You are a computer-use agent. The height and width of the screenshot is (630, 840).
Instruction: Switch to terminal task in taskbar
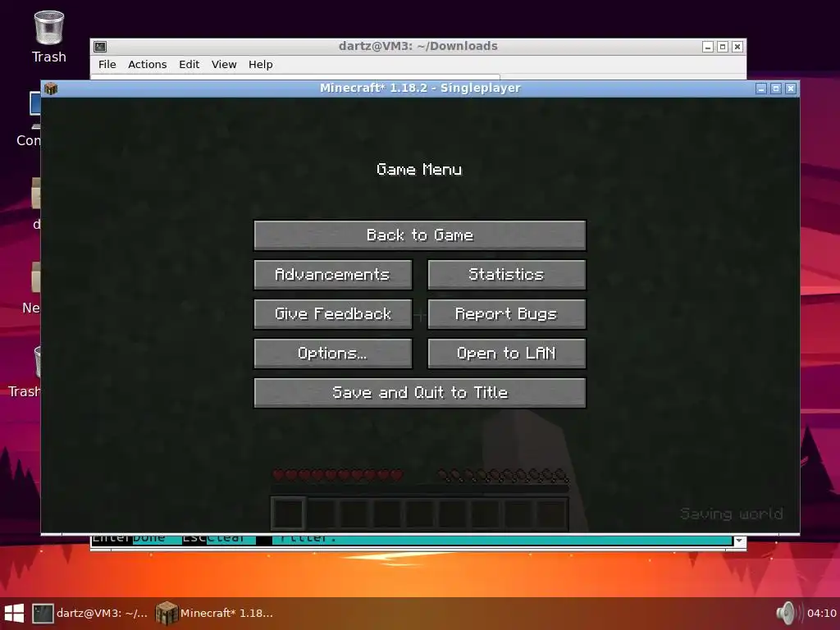click(x=89, y=614)
